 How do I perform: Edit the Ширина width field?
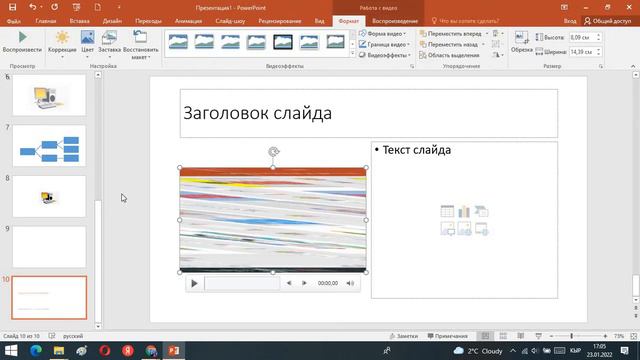(x=582, y=52)
